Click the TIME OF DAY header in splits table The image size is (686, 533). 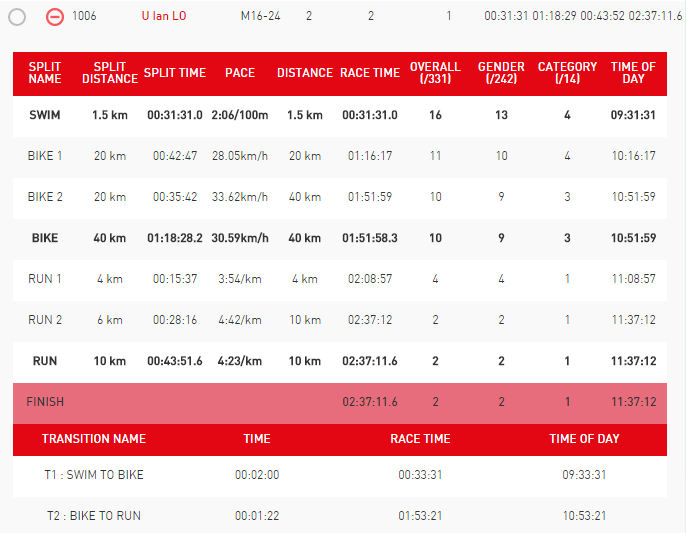[x=633, y=73]
